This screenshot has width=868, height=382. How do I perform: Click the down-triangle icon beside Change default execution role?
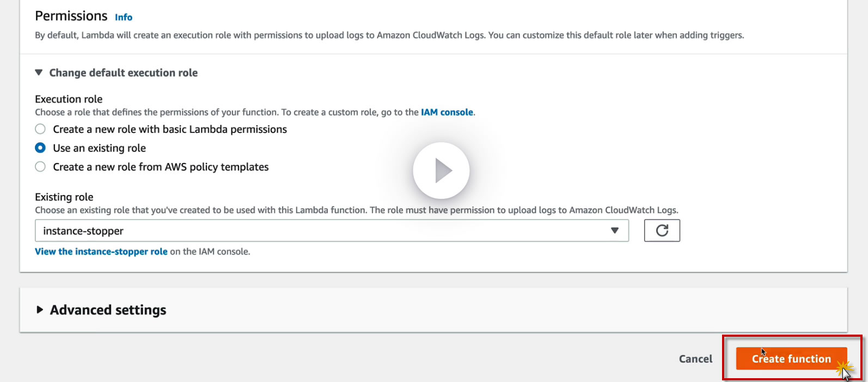tap(39, 72)
